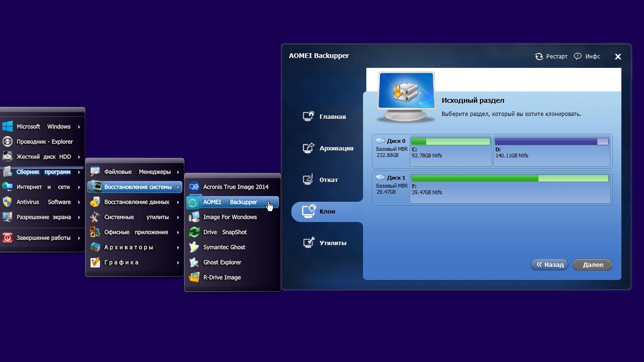Click the Главная sidebar icon
The image size is (644, 362).
[x=308, y=116]
